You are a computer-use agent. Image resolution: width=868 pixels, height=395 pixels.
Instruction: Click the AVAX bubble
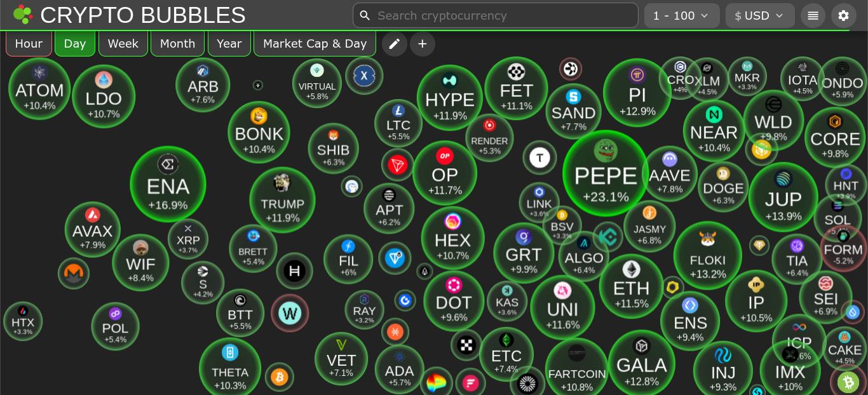[92, 229]
